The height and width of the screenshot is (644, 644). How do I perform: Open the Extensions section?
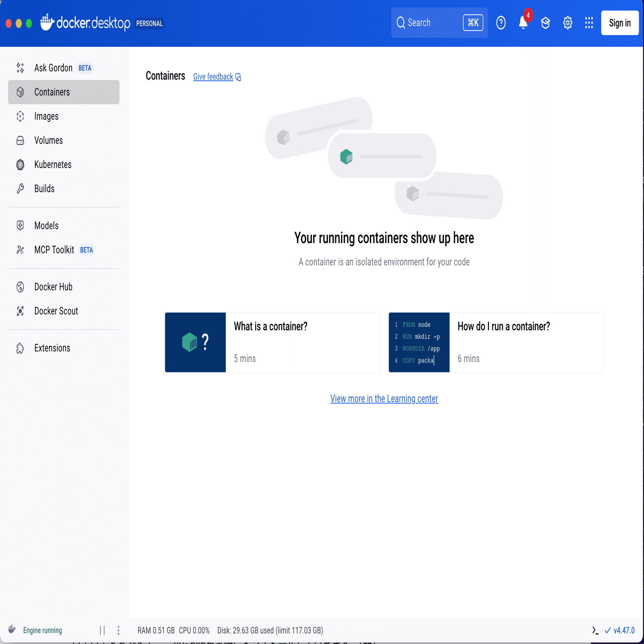coord(64,348)
